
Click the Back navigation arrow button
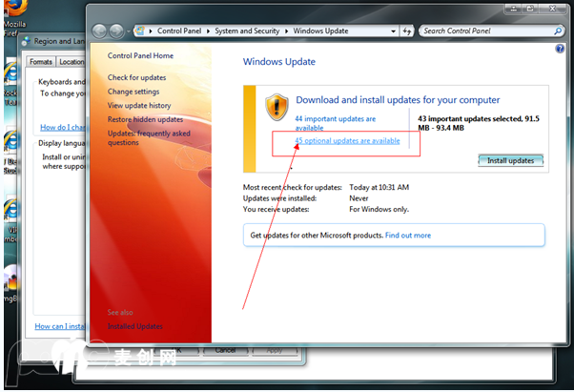pyautogui.click(x=102, y=31)
